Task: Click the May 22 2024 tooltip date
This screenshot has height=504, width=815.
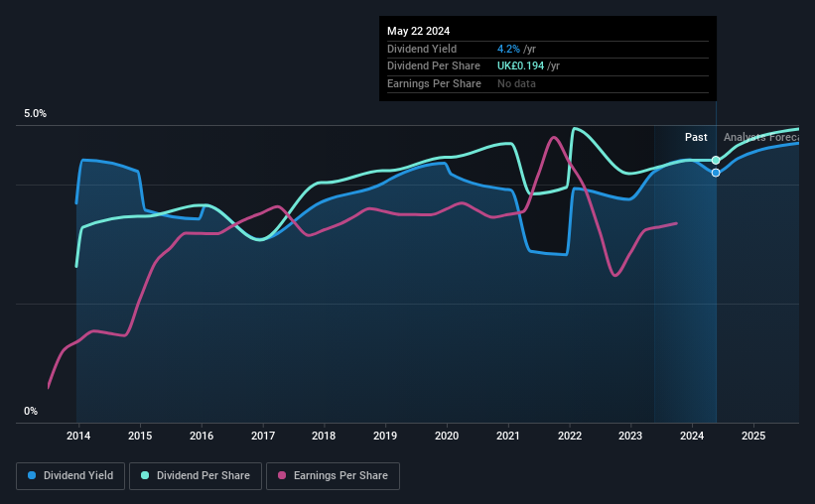Action: pos(418,31)
